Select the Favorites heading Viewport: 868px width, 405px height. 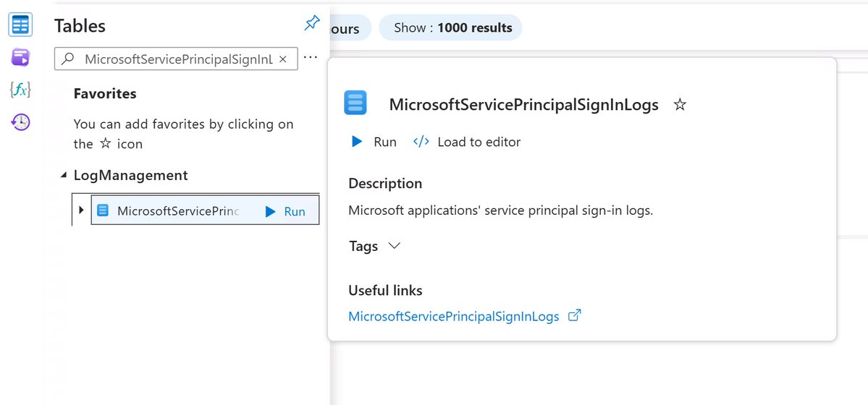105,93
